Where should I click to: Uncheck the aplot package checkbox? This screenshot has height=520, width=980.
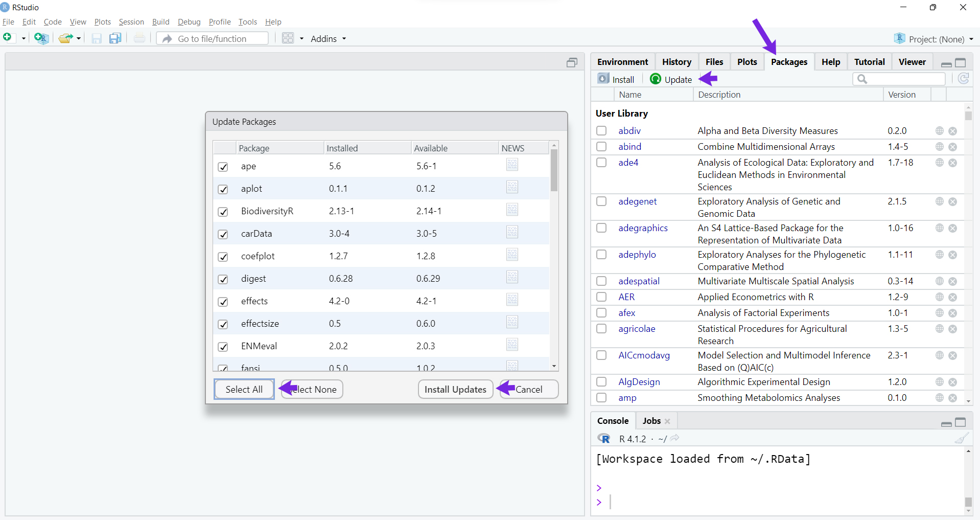(x=223, y=189)
